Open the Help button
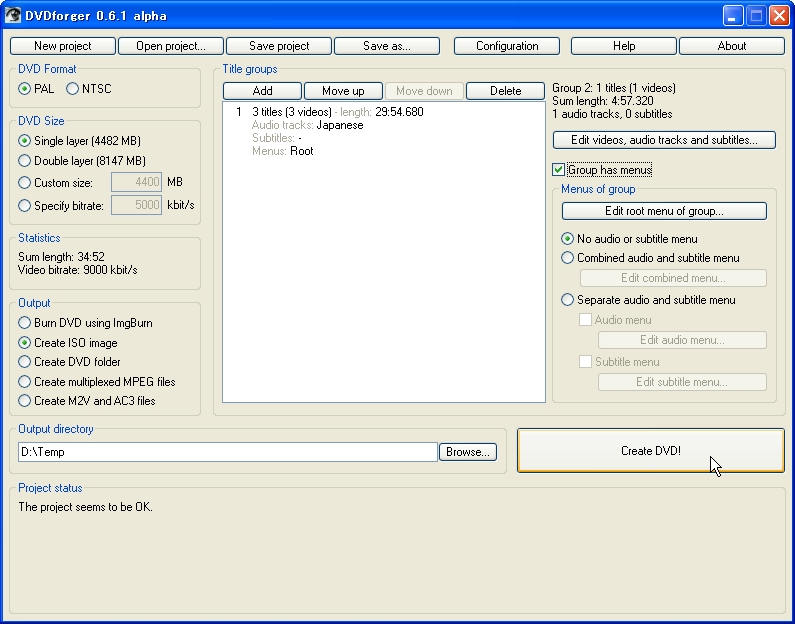 [624, 46]
